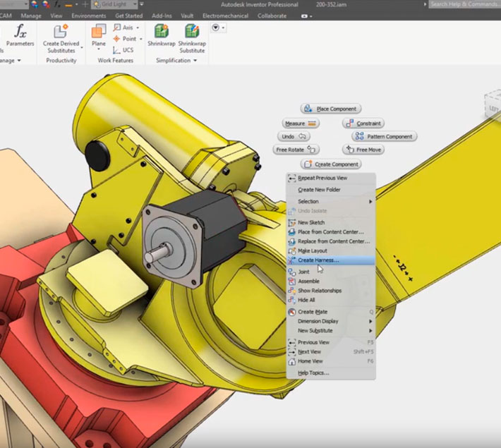Click the Place Component marking button
The image size is (501, 448).
point(330,109)
